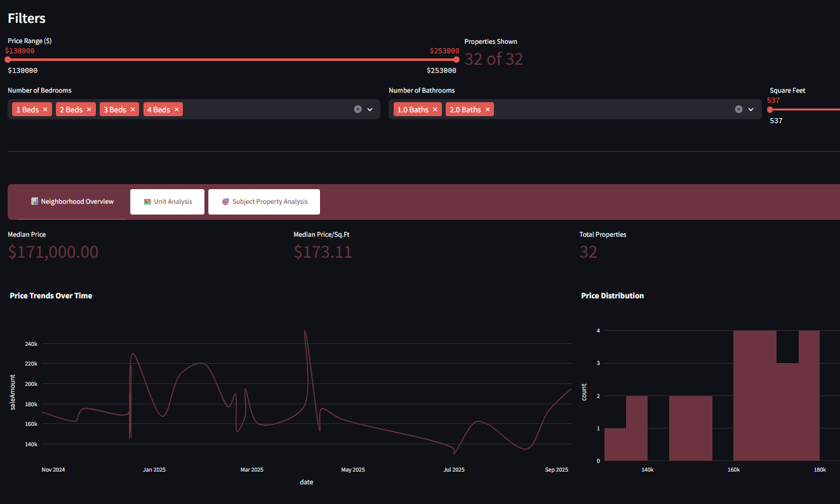
Task: Remove the 1 Beds tag
Action: point(45,110)
